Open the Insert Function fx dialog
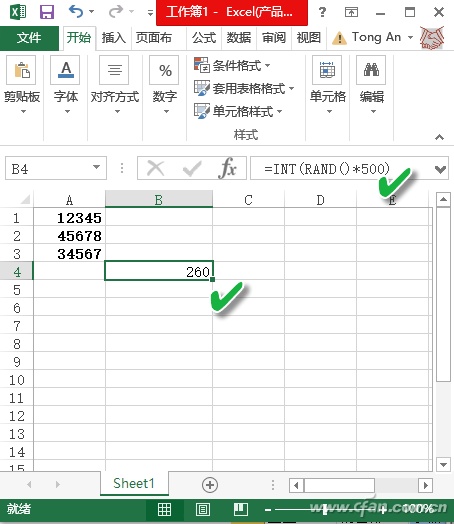Screen dimensions: 454x524 227,167
